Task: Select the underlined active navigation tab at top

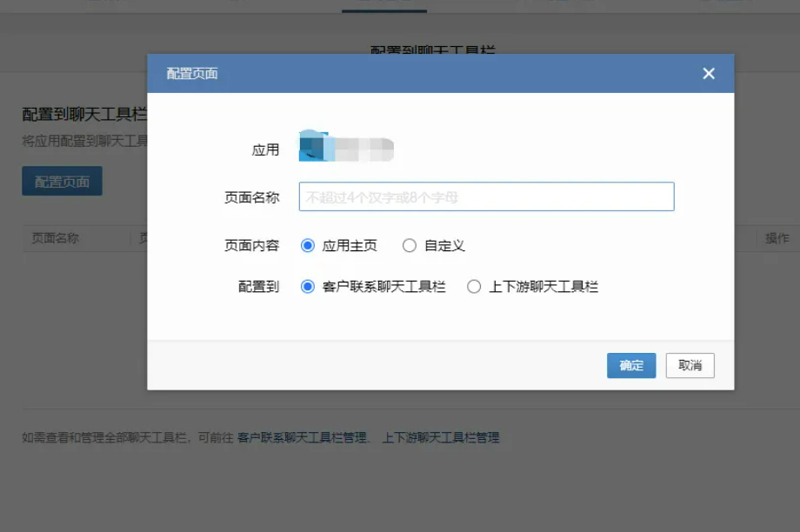Action: click(x=383, y=4)
